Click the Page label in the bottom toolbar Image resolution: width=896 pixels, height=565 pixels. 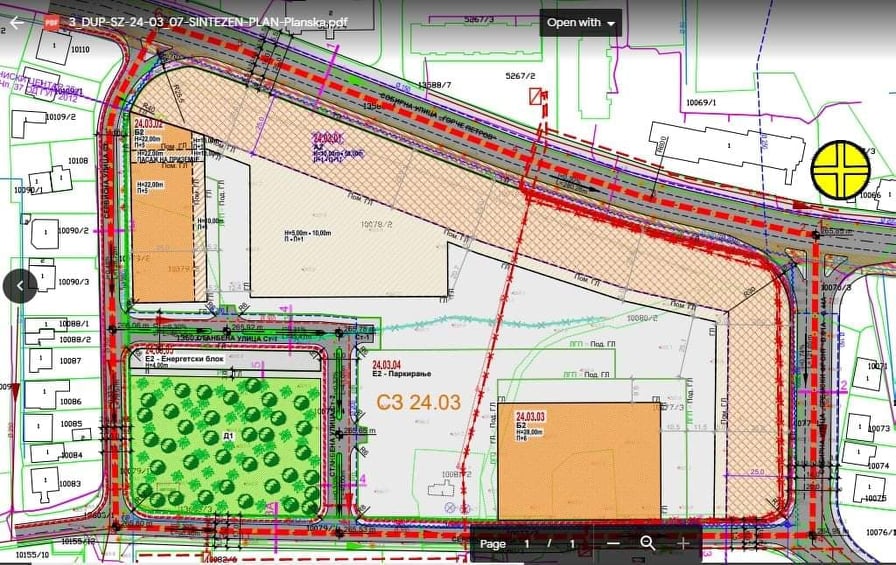(x=492, y=544)
